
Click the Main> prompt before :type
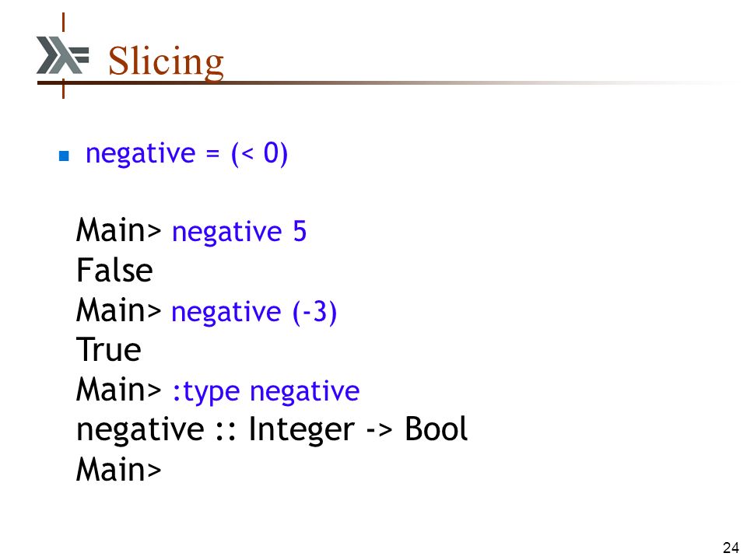point(119,390)
